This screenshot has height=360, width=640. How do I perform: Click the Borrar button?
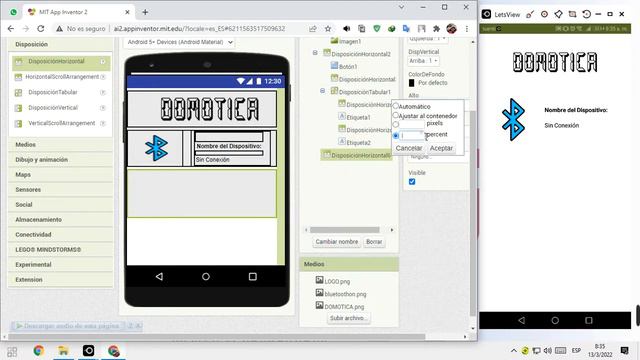(374, 242)
